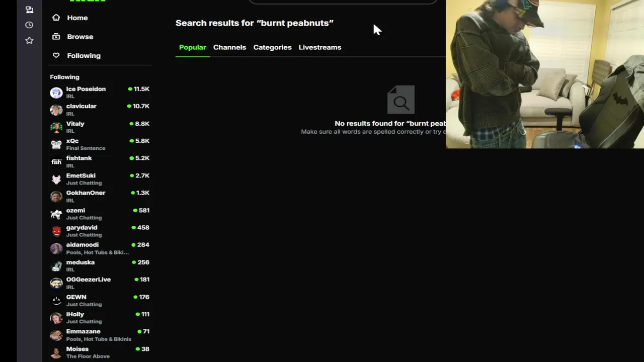Select Moises channel name

tap(77, 349)
